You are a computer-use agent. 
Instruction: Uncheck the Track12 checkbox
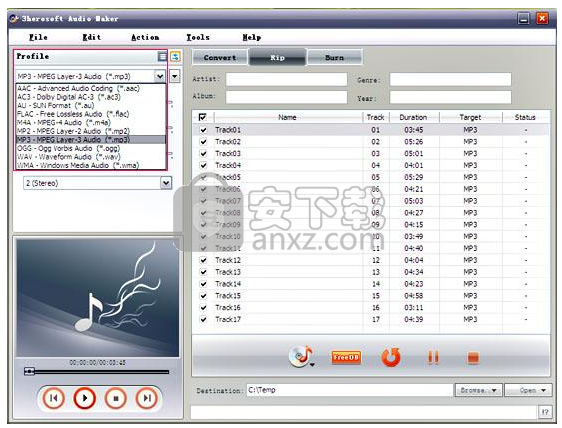[x=203, y=260]
